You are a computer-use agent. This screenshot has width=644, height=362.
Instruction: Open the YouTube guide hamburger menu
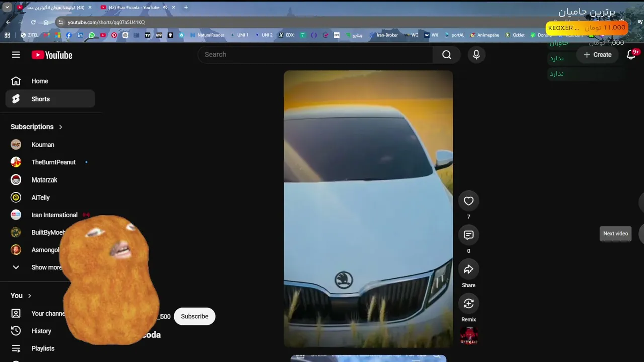[16, 55]
